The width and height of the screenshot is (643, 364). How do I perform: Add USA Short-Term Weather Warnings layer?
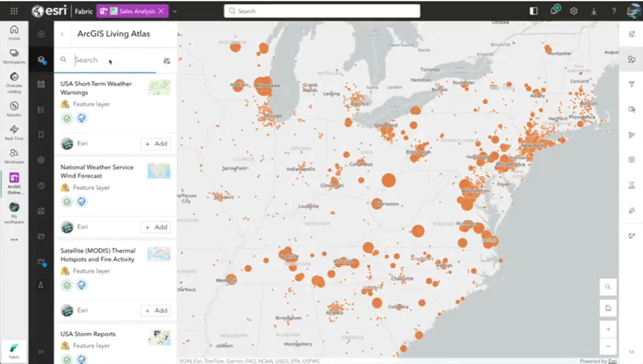point(156,144)
